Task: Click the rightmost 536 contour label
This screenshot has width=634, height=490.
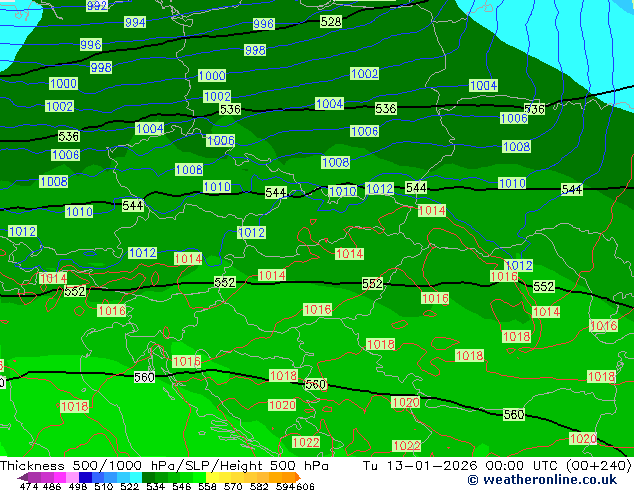Action: pos(535,109)
